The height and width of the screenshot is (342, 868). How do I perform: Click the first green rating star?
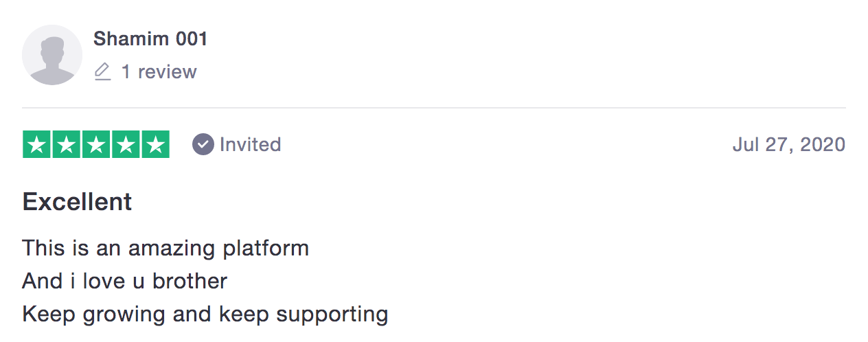tap(36, 144)
